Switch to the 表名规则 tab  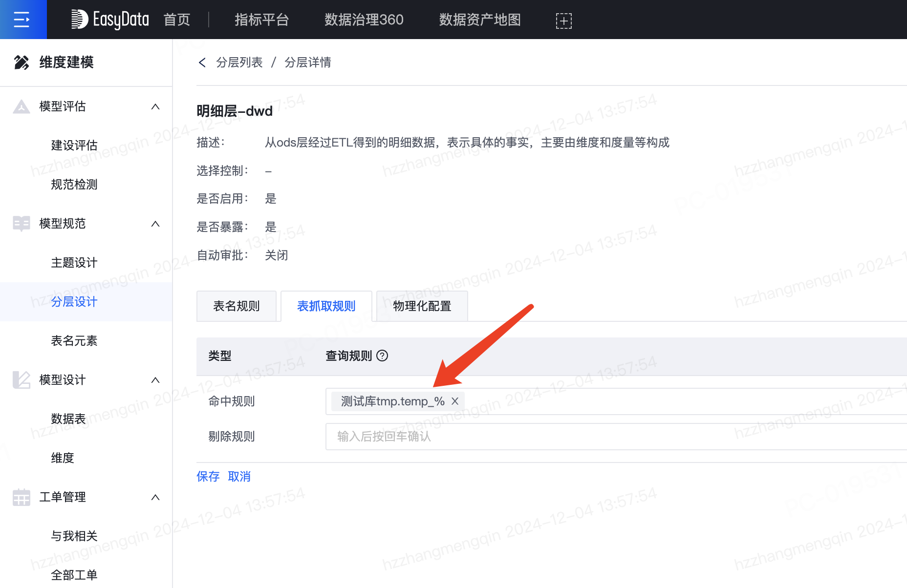(237, 306)
